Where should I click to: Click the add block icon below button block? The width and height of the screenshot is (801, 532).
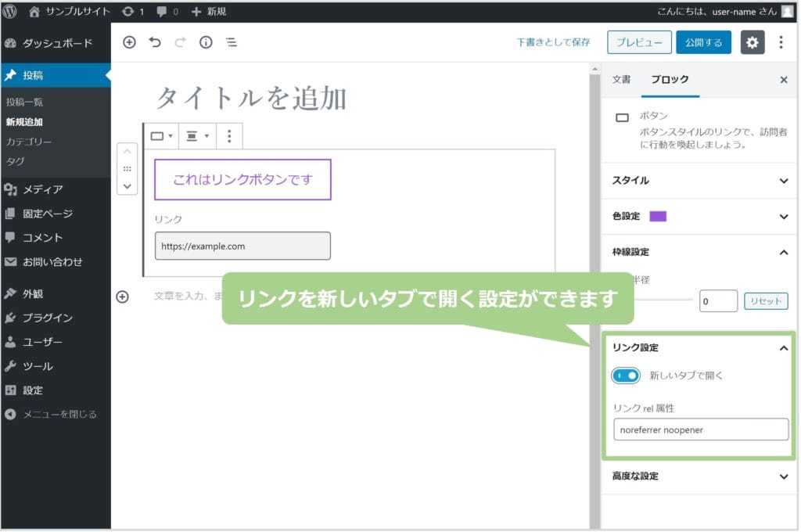[x=122, y=297]
